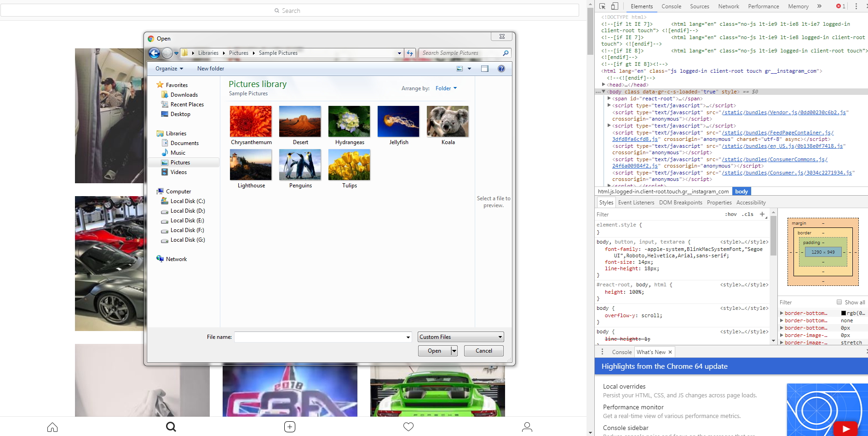Select the Koala picture thumbnail
This screenshot has height=436, width=868.
point(448,122)
